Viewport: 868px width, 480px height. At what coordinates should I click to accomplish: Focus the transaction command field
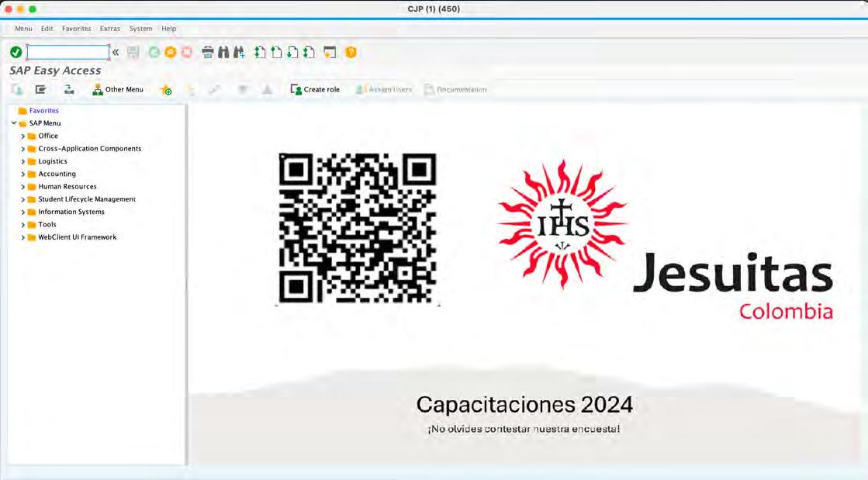tap(68, 52)
